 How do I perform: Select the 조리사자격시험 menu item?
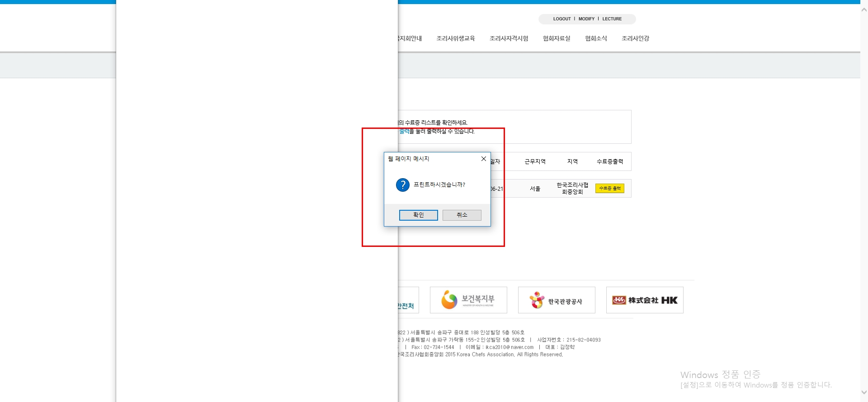(509, 38)
